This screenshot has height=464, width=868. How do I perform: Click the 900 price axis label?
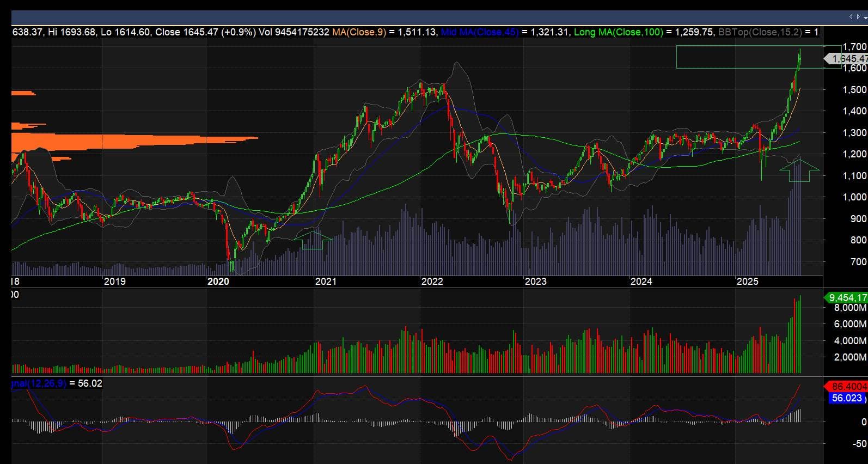[858, 219]
